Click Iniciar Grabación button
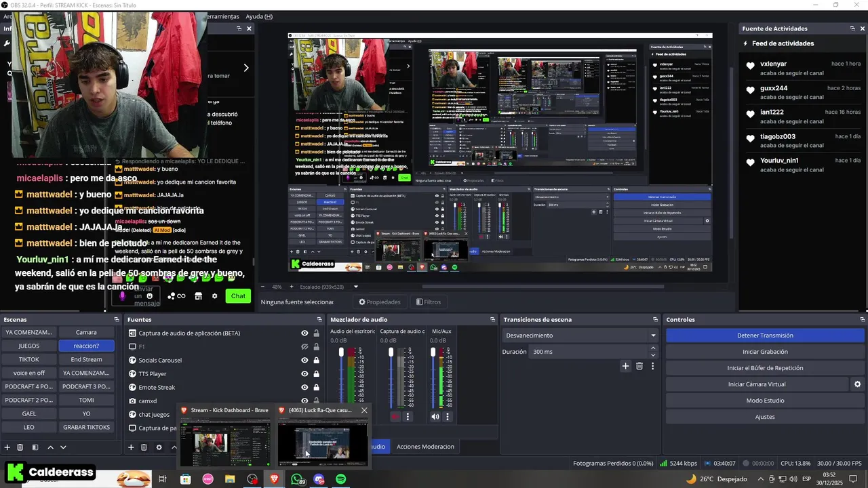 click(x=765, y=352)
